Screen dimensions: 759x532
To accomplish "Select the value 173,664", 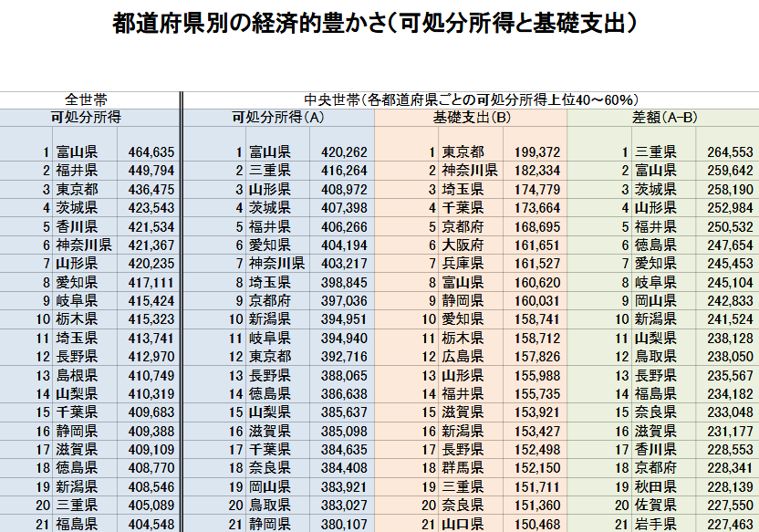I will pyautogui.click(x=537, y=208).
